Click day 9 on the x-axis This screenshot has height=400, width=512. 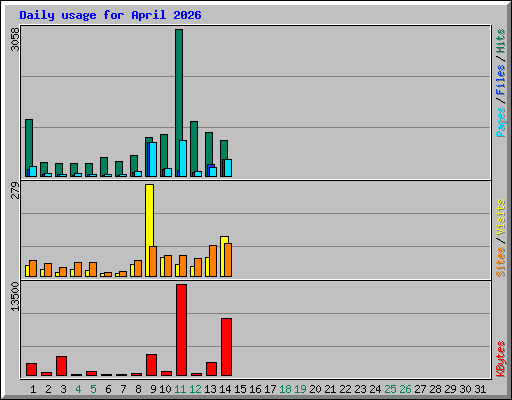coord(153,389)
